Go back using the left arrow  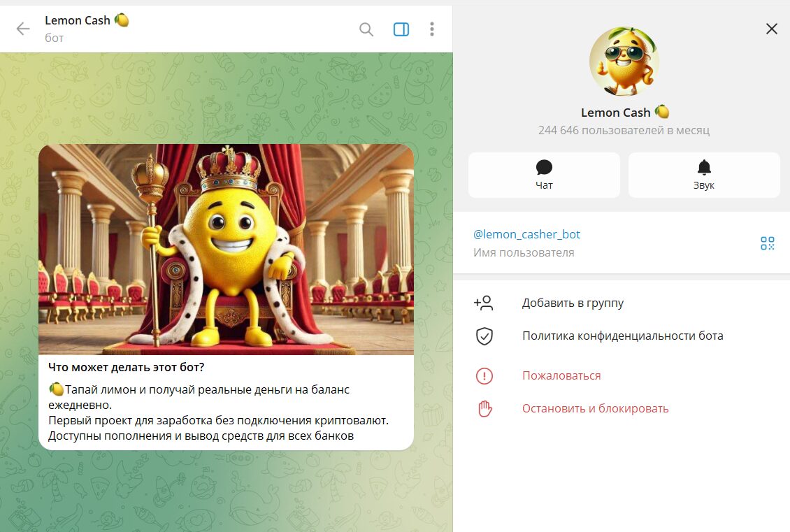point(23,29)
